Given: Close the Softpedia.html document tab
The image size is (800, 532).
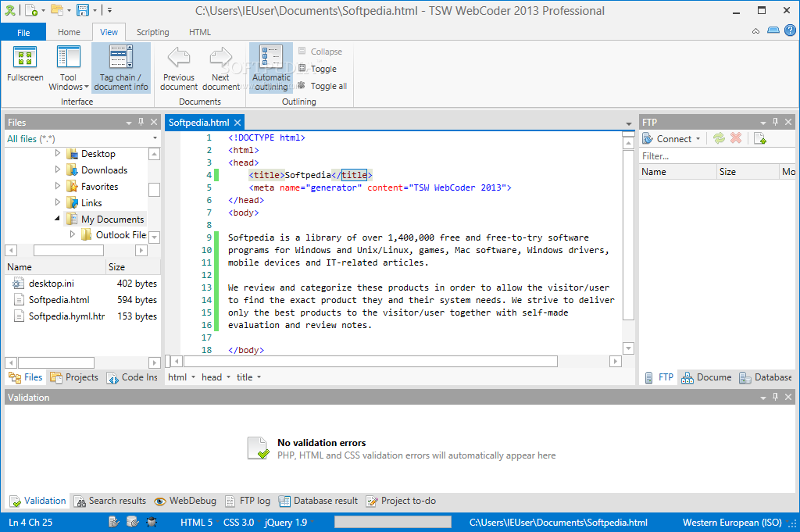Looking at the screenshot, I should 237,123.
